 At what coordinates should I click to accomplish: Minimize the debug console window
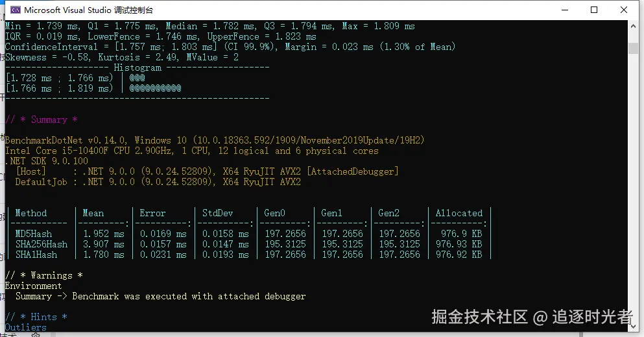(x=564, y=10)
